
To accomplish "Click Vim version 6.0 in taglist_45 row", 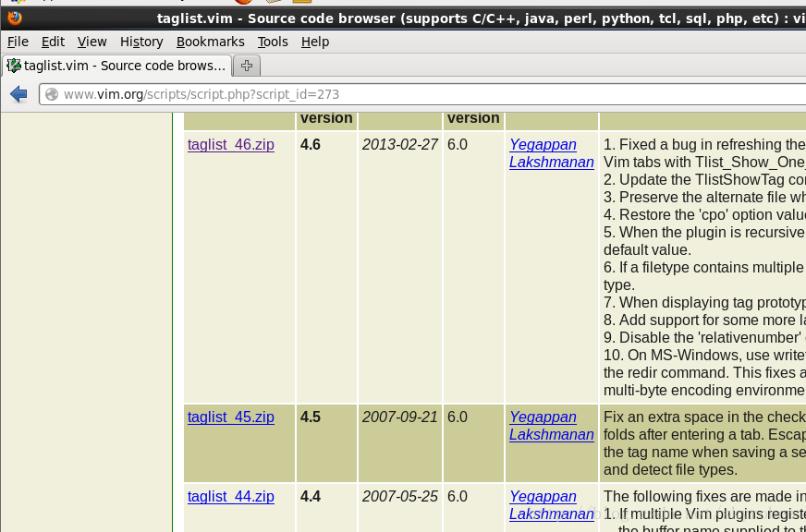I will [458, 417].
